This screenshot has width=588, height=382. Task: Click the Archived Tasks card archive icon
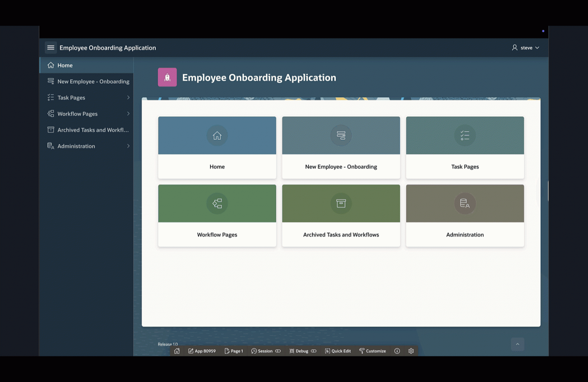pos(341,203)
